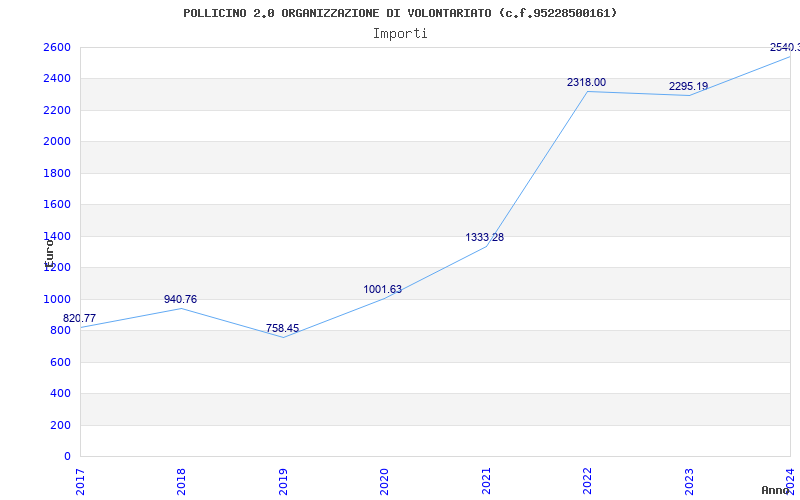Select the 2022 year label
800x500 pixels.
pyautogui.click(x=587, y=480)
